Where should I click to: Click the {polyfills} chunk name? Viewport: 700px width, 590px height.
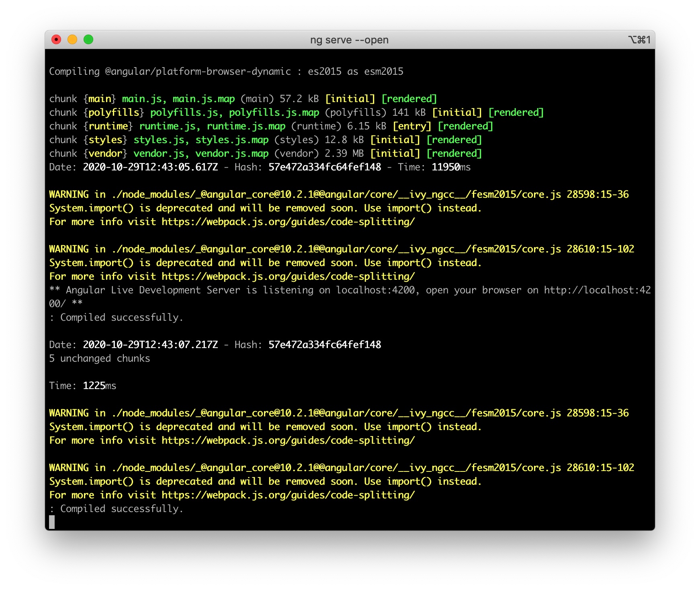point(114,113)
